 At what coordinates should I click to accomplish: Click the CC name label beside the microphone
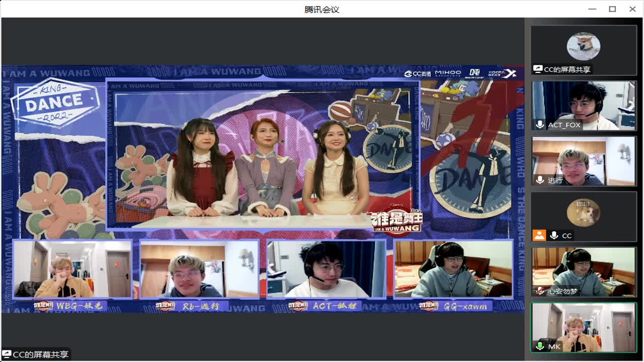pos(567,235)
